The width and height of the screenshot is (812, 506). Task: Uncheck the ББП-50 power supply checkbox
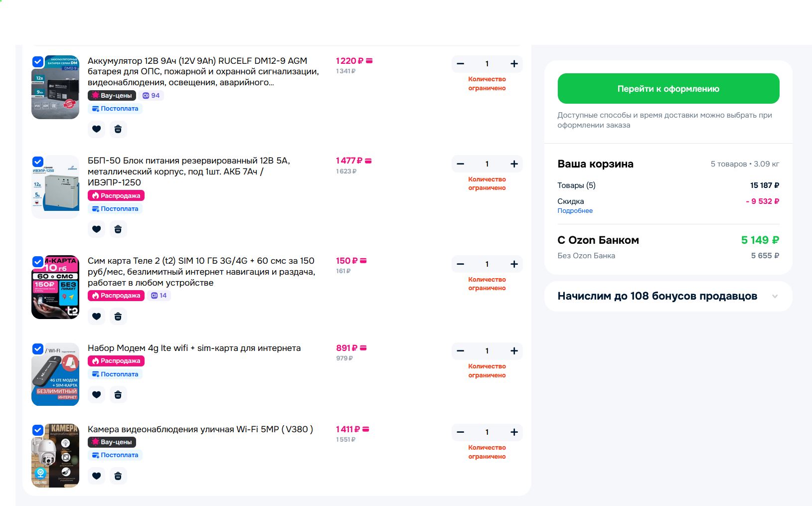[x=38, y=162]
